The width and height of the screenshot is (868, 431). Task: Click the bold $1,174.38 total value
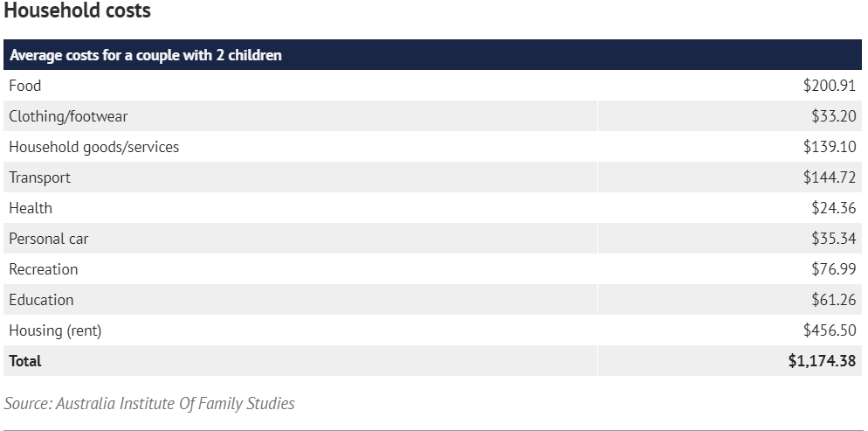point(822,361)
